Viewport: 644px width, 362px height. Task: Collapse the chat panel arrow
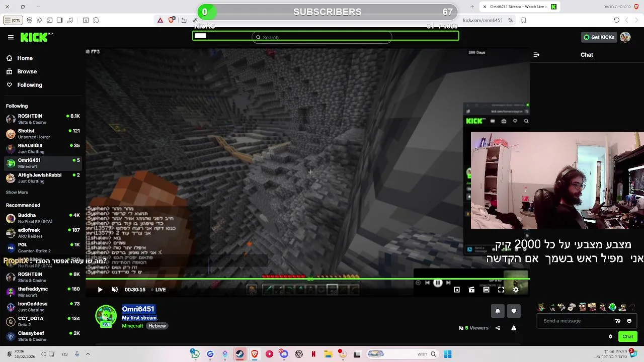click(536, 55)
